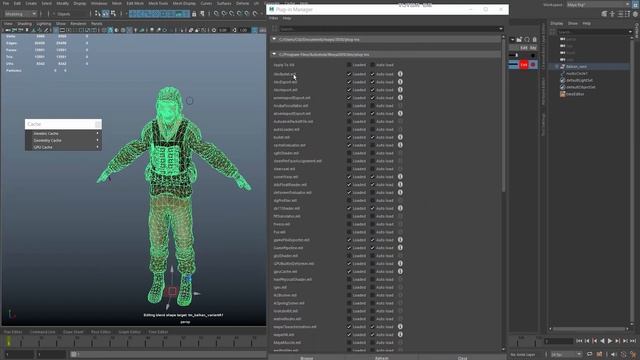Check Loaded for Fur.mll
The width and height of the screenshot is (640, 360).
[x=349, y=232]
